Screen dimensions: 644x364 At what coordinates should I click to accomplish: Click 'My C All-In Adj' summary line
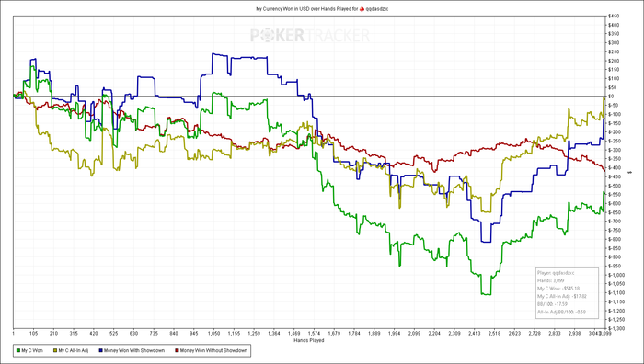(562, 296)
